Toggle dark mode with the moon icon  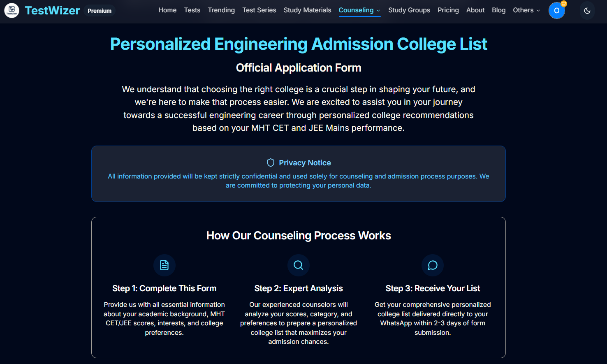coord(587,11)
